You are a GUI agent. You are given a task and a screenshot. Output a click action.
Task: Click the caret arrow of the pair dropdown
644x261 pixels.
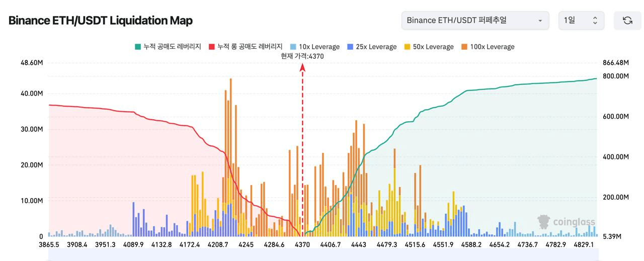click(540, 21)
